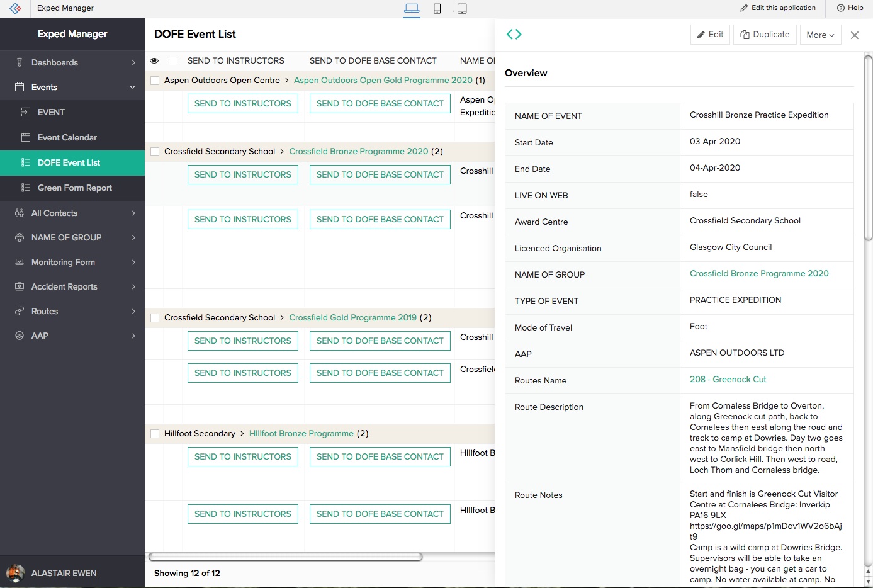Check the Aspen Outdoors Open Centre group checkbox
The image size is (873, 588).
pos(155,81)
